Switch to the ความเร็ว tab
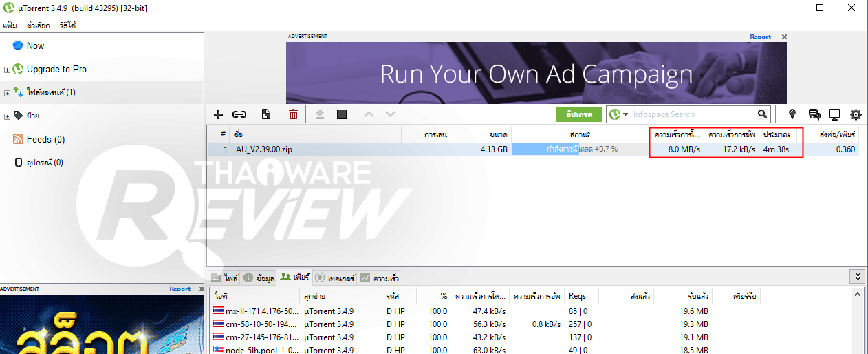The width and height of the screenshot is (868, 354). pos(378,278)
